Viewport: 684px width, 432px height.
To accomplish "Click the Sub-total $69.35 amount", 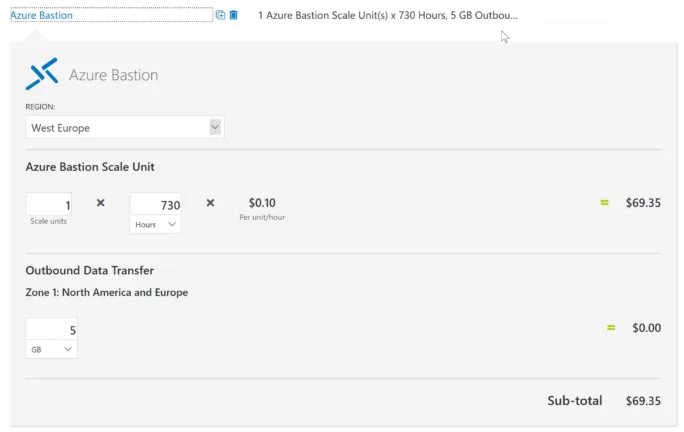I will point(643,401).
